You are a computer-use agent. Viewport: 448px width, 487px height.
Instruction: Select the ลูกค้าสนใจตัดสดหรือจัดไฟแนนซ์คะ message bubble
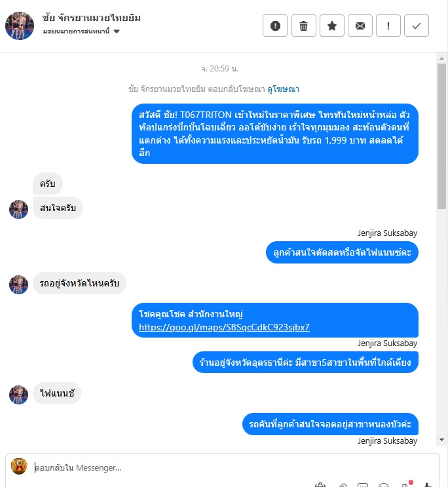(342, 252)
